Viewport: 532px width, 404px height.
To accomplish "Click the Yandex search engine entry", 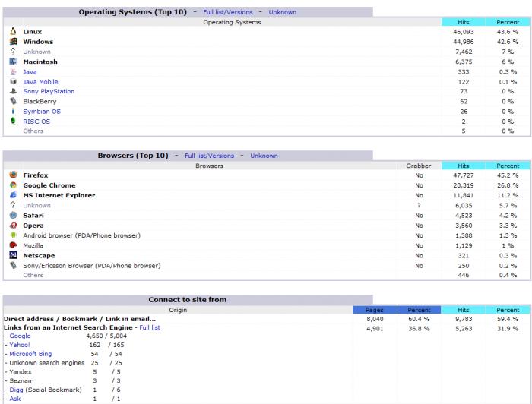I will point(21,372).
